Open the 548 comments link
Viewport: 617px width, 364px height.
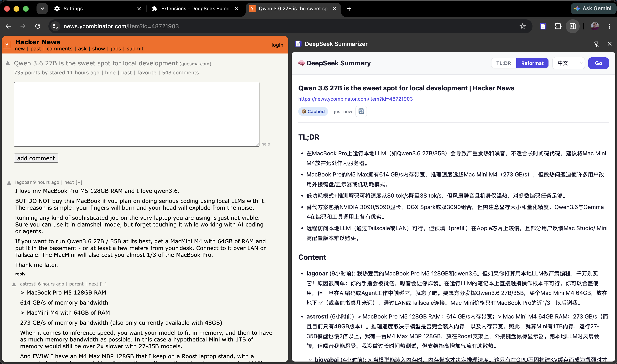[x=180, y=73]
